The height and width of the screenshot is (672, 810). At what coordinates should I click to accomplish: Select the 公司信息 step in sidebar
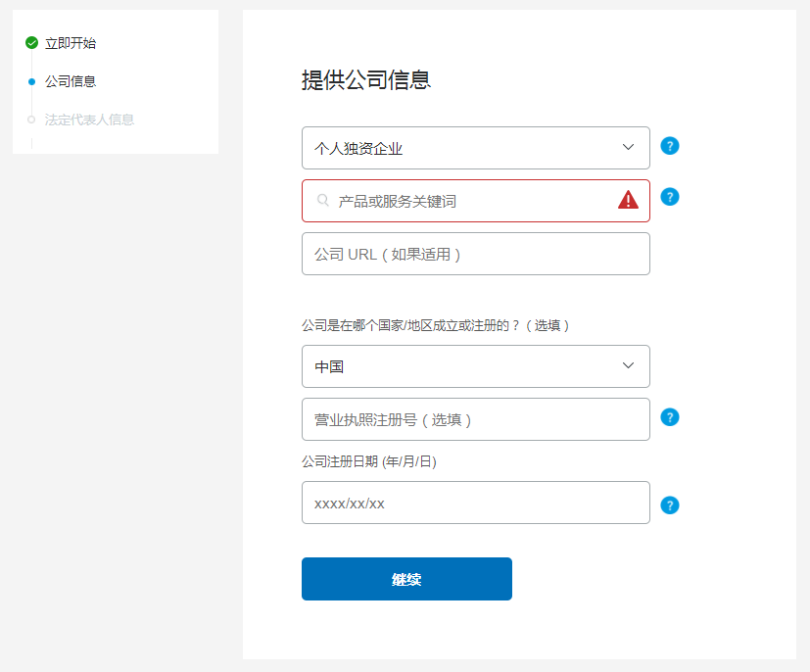[71, 81]
